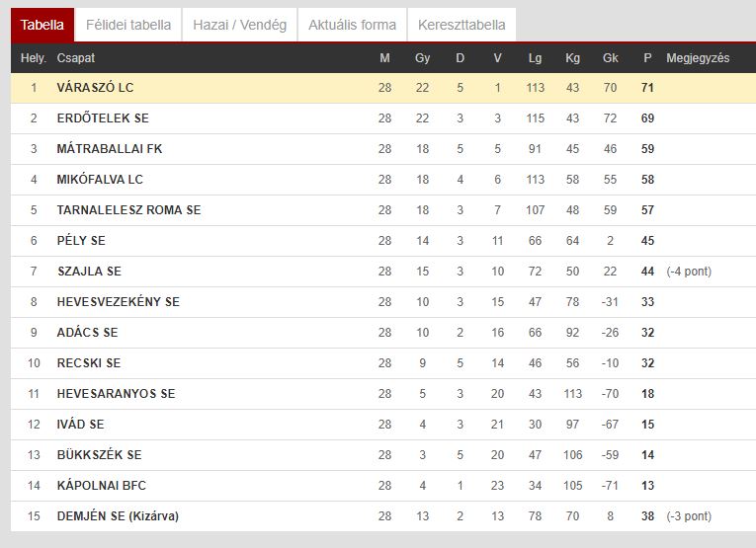Open the VÁRASZÓ LC team link
756x548 pixels.
click(x=95, y=88)
